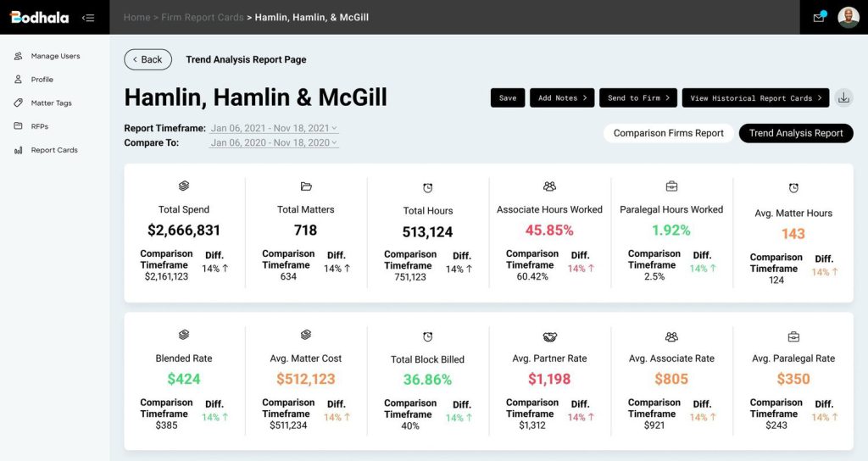Click the Total Spend money icon
The height and width of the screenshot is (461, 868).
coord(184,186)
